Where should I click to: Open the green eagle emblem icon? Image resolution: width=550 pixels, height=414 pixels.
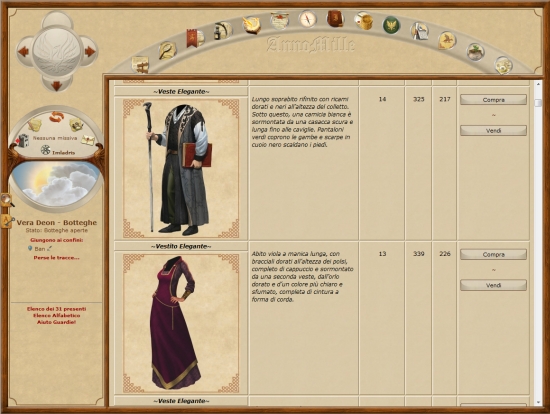[391, 25]
